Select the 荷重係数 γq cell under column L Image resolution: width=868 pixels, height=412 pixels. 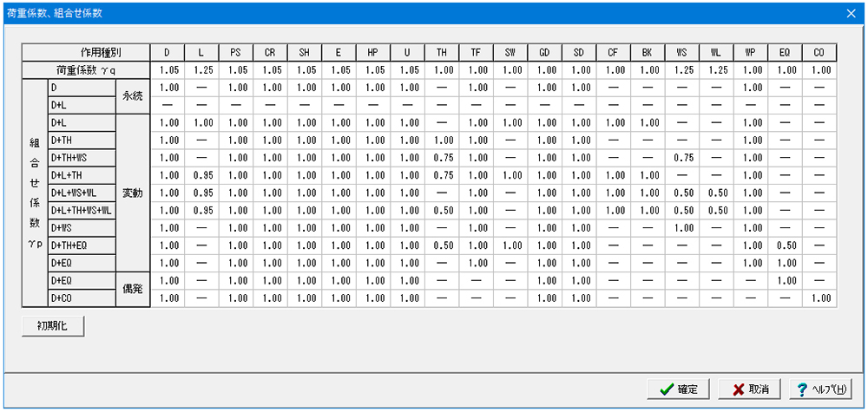coord(201,70)
